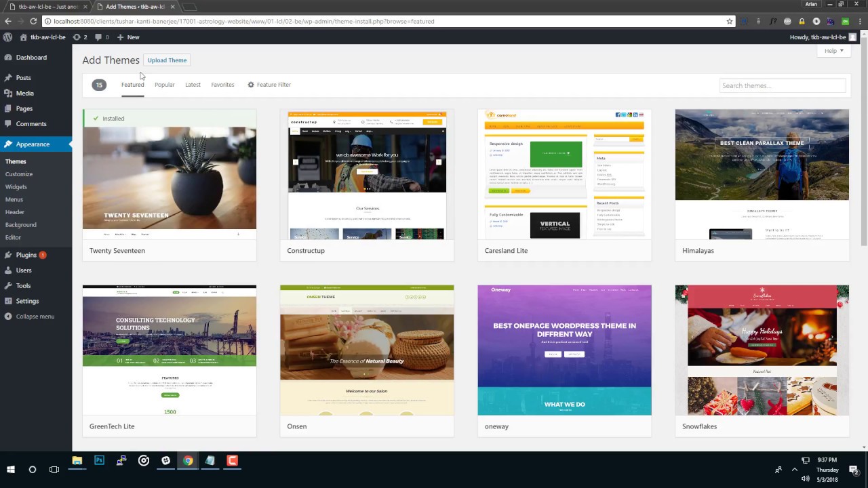The image size is (868, 488).
Task: Open the Windows Start menu
Action: pyautogui.click(x=11, y=469)
